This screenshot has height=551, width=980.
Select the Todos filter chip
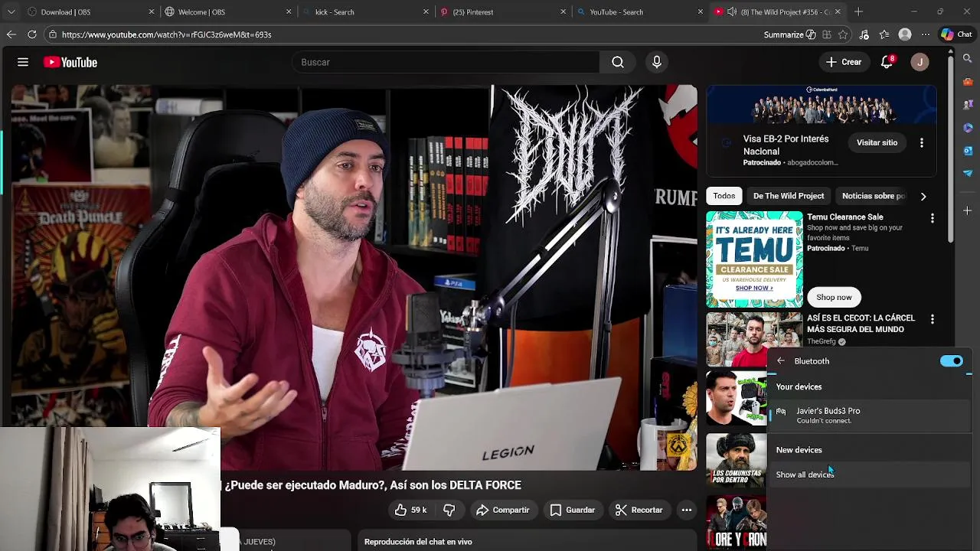point(724,196)
